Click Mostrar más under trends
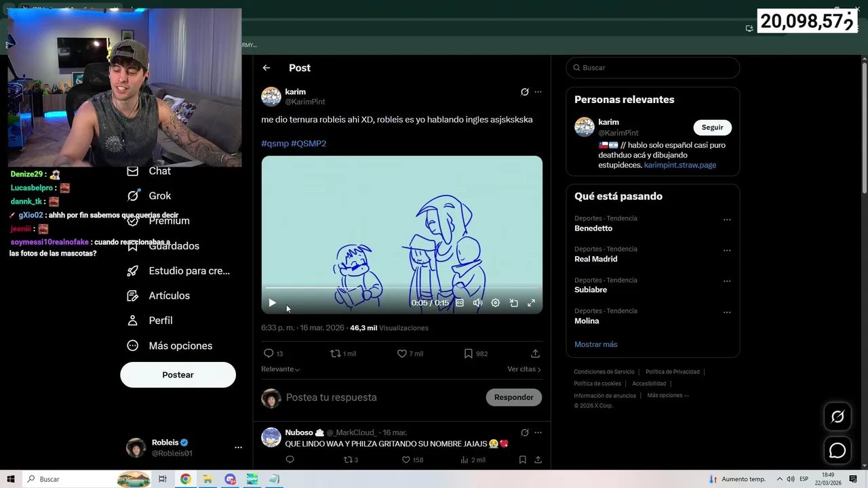The width and height of the screenshot is (868, 488). pos(595,344)
